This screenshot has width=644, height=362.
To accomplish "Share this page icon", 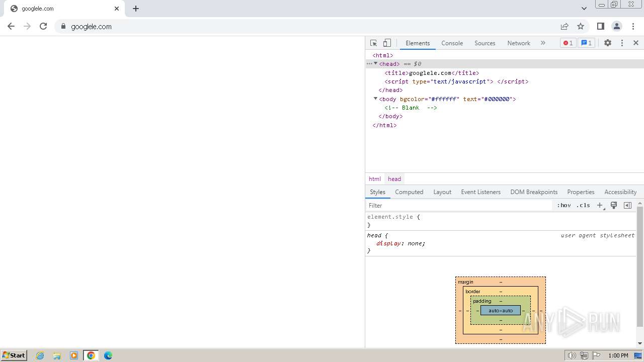I will [x=565, y=26].
